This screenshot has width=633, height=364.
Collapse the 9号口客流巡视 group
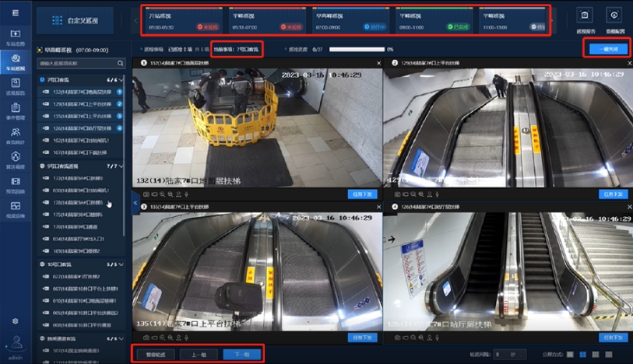(x=122, y=166)
